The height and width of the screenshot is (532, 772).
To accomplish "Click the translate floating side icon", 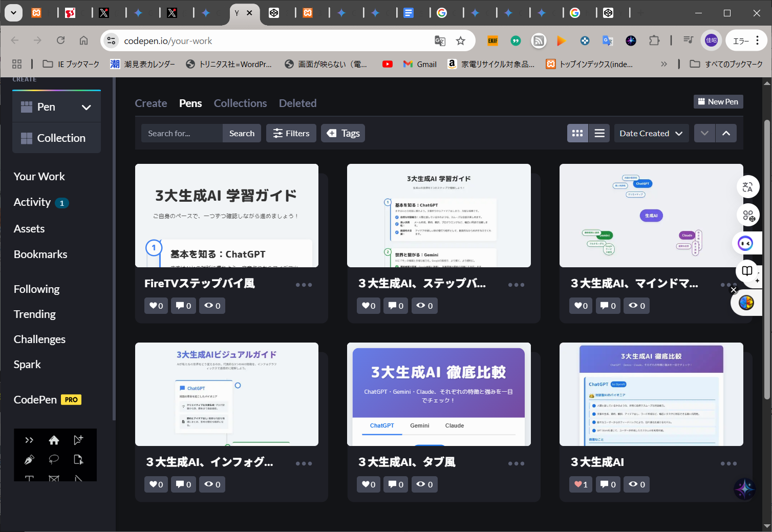I will [x=747, y=187].
